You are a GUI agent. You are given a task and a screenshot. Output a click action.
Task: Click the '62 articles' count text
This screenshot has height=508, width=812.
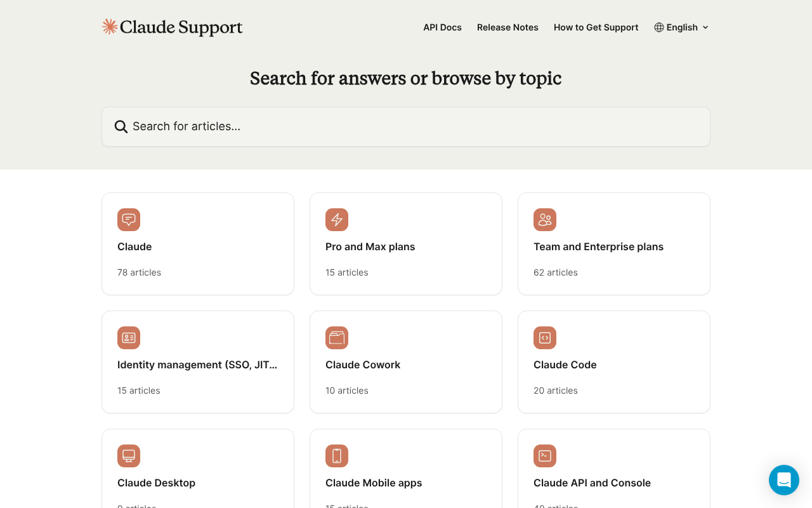[x=556, y=272]
